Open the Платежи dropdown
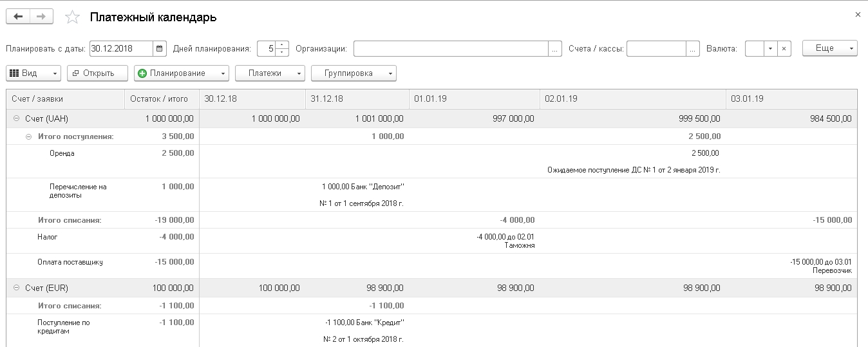Viewport: 868px width, 347px height. click(x=270, y=73)
